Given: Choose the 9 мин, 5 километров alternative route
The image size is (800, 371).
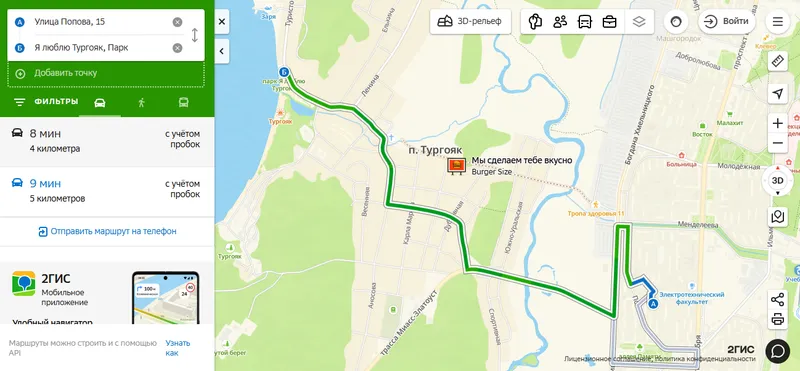Looking at the screenshot, I should pos(107,191).
